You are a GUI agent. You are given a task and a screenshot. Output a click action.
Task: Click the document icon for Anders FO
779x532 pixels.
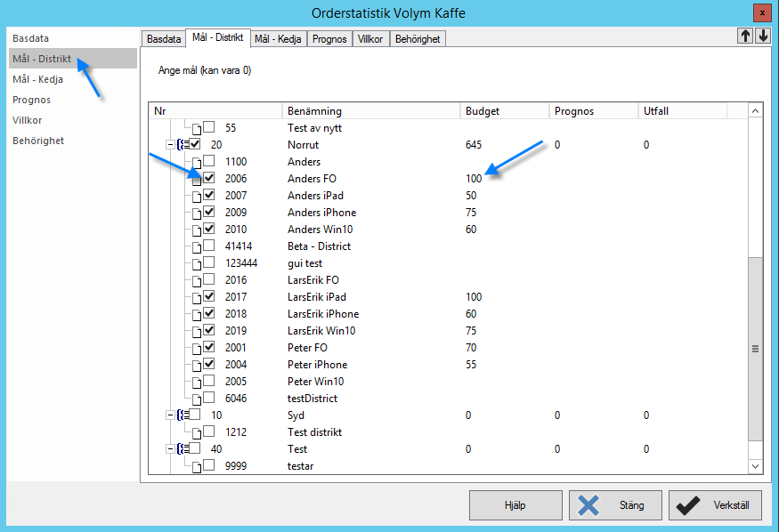click(197, 180)
